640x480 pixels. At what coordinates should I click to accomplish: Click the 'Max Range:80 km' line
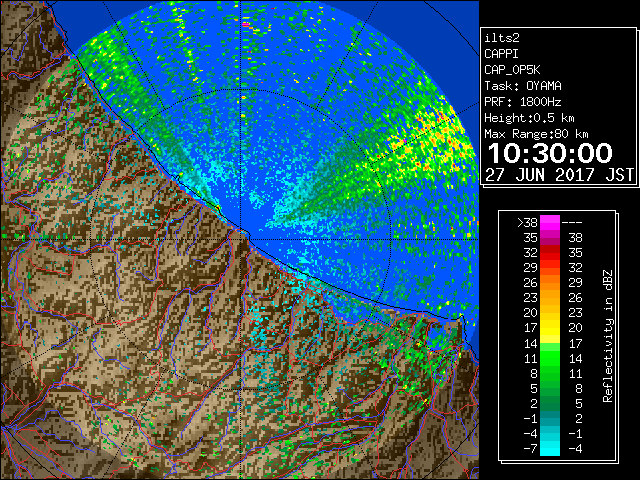point(536,134)
